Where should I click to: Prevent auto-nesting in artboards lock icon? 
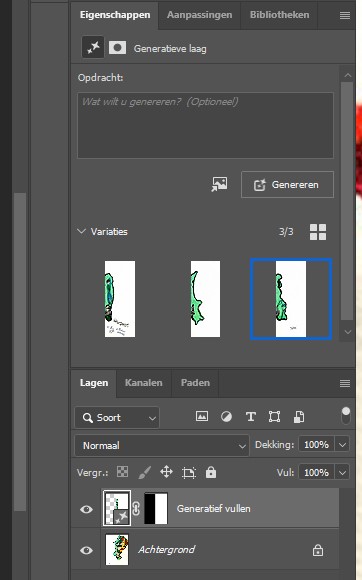coord(189,472)
